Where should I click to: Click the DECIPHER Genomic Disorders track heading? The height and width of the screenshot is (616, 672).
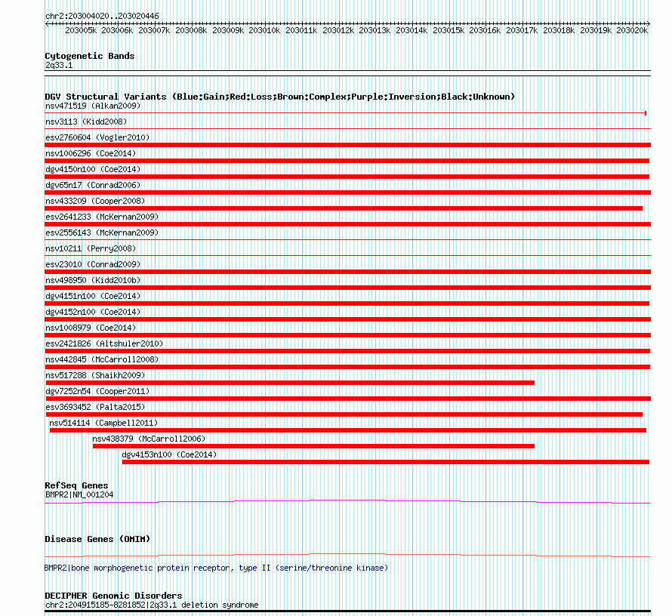(113, 596)
